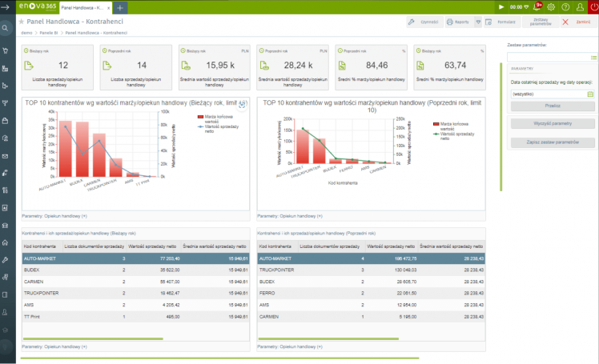
Task: Open a new tab with plus
Action: (x=120, y=6)
